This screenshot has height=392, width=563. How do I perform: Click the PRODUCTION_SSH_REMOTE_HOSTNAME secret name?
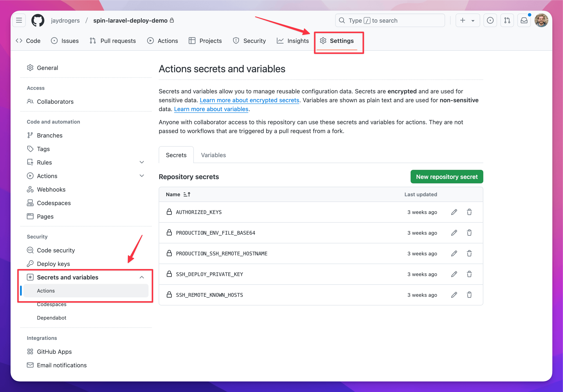click(x=222, y=254)
